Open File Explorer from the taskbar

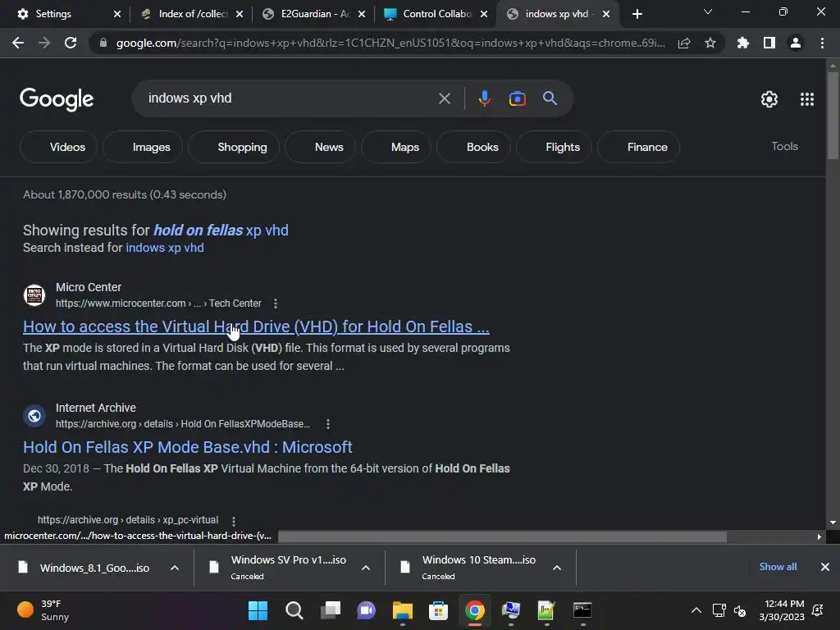coord(402,610)
